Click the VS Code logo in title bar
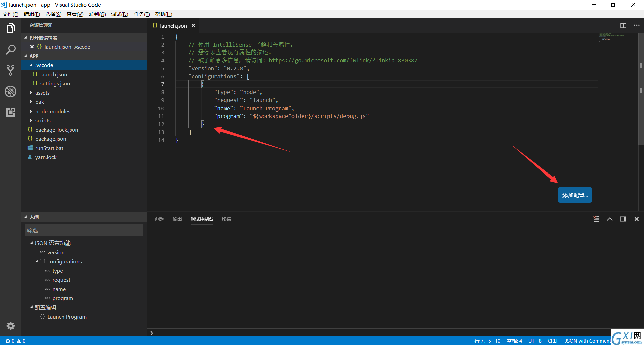The image size is (644, 345). coord(4,5)
